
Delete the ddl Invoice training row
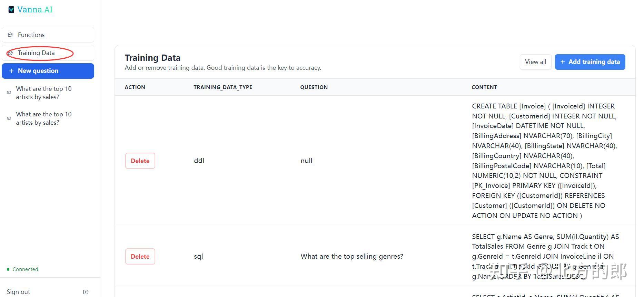(x=140, y=161)
